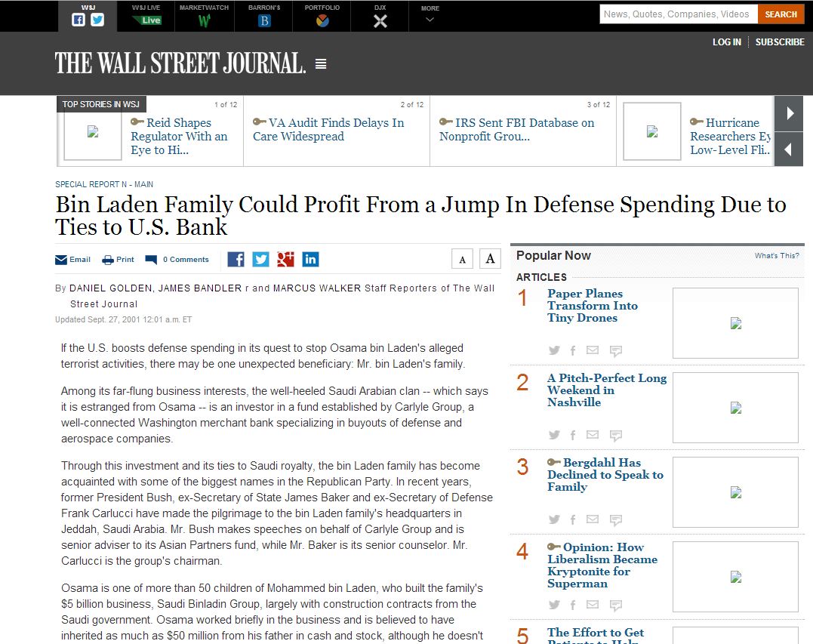Image resolution: width=813 pixels, height=644 pixels.
Task: Decrease article font size with small A
Action: (463, 259)
